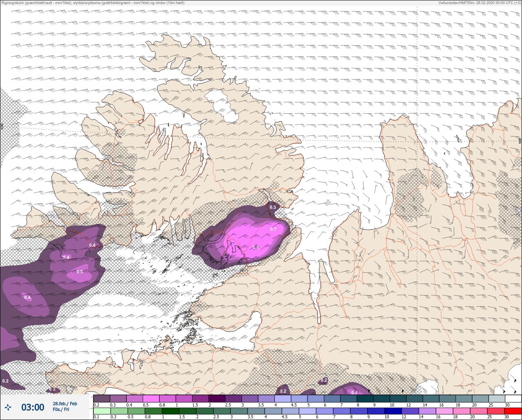
Task: Click the 0.6 value in pink snow area
Action: (x=256, y=247)
